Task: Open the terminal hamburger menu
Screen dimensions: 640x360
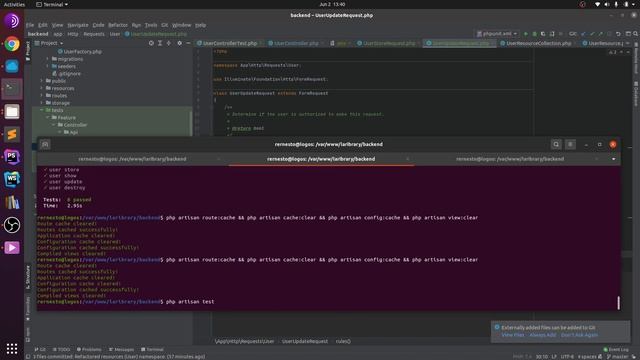Action: pyautogui.click(x=570, y=144)
